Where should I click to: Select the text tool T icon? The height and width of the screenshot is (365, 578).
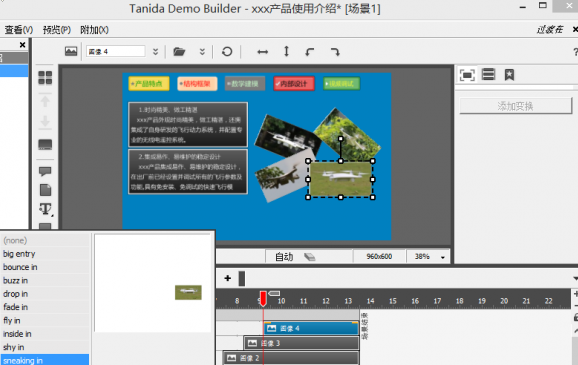46,209
